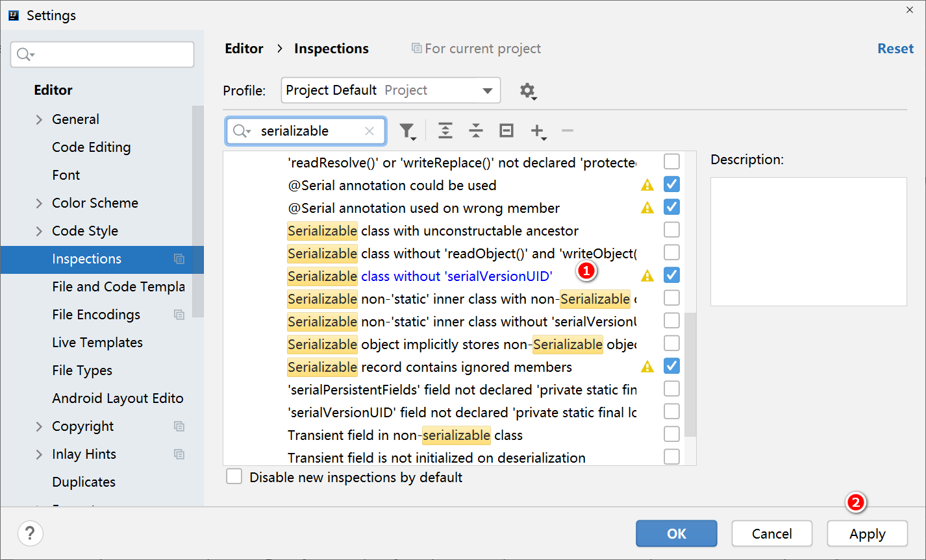Click the OK button

point(677,533)
